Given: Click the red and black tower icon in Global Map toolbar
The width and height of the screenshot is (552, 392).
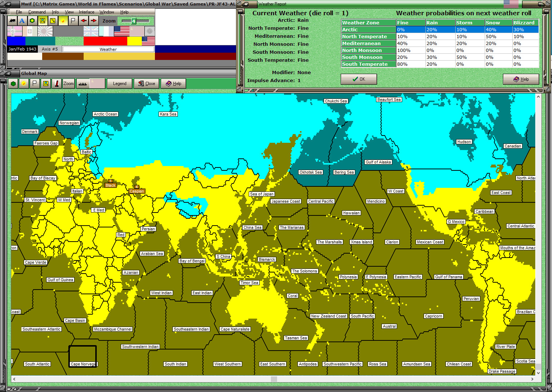Looking at the screenshot, I should pos(56,84).
